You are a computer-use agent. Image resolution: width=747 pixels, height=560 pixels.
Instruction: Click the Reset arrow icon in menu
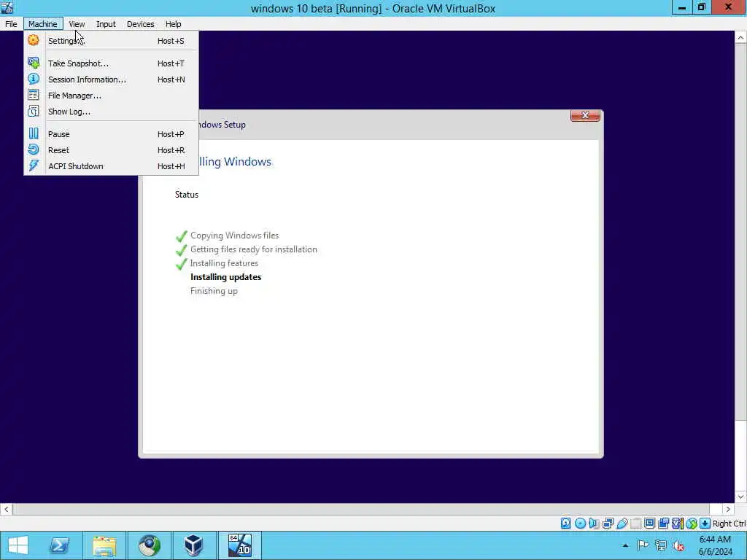tap(34, 150)
